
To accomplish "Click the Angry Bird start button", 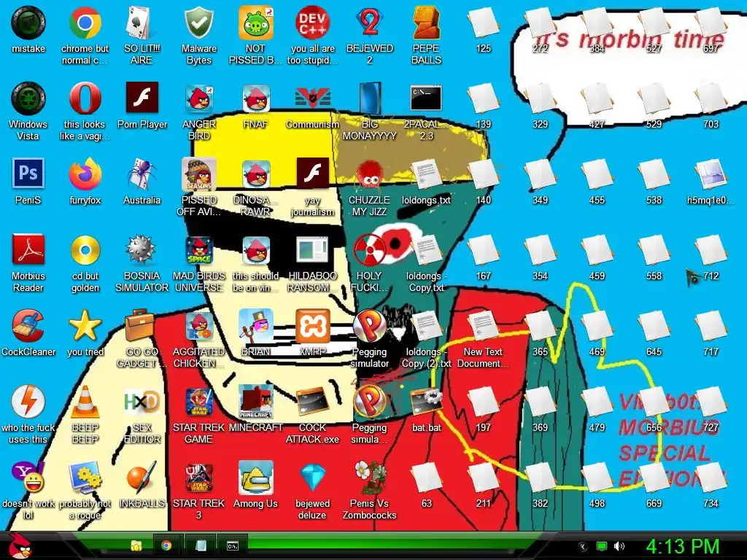I will pyautogui.click(x=20, y=546).
